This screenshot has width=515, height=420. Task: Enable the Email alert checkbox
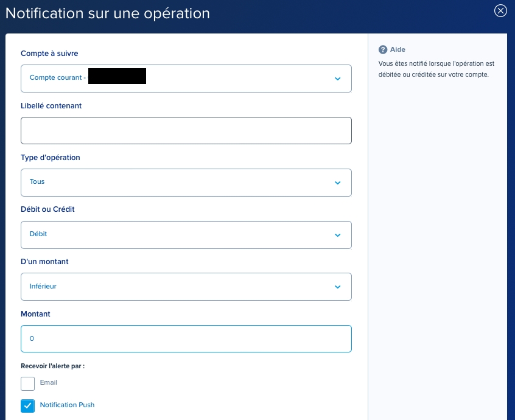27,383
